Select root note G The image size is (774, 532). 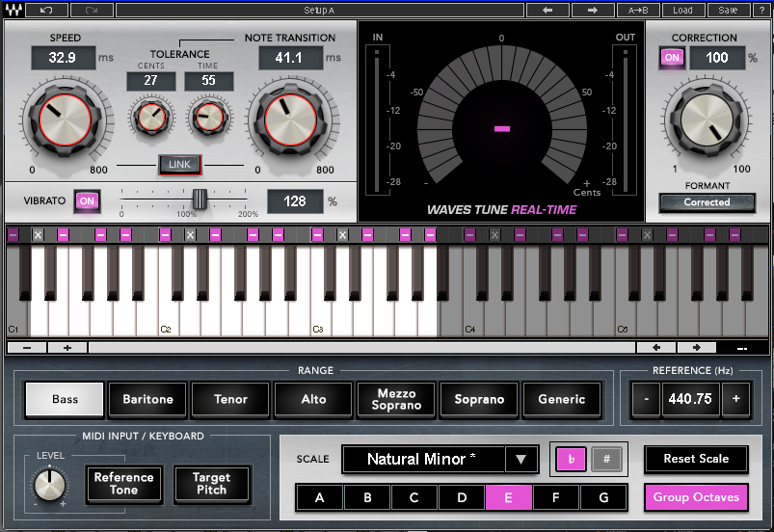pyautogui.click(x=603, y=497)
